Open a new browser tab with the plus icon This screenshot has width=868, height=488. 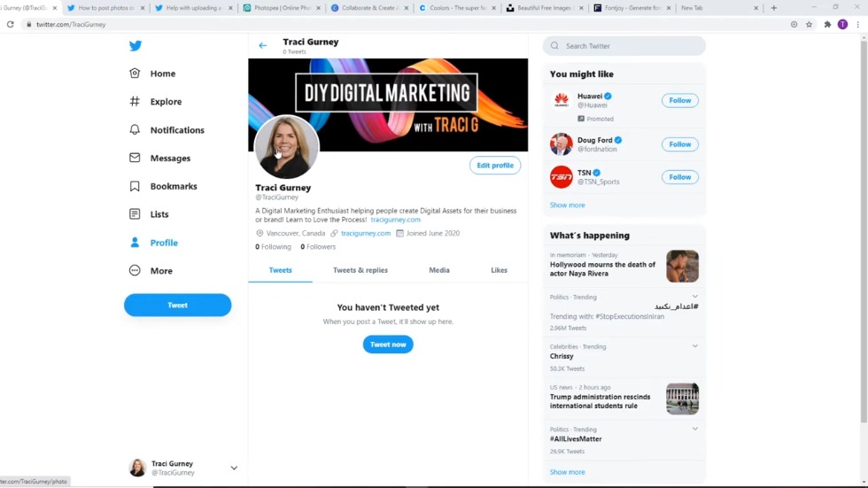(x=774, y=8)
